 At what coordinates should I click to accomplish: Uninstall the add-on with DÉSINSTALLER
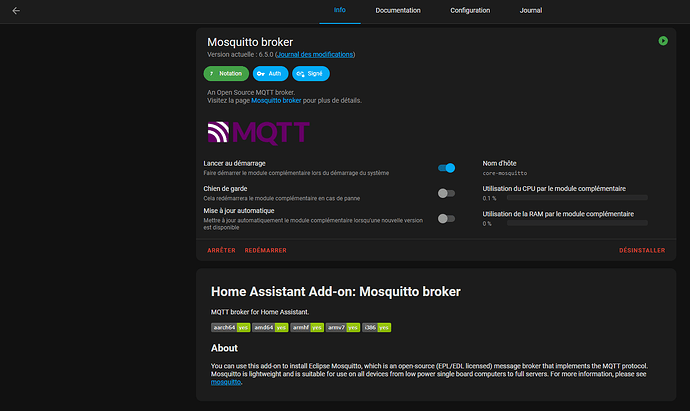[642, 250]
